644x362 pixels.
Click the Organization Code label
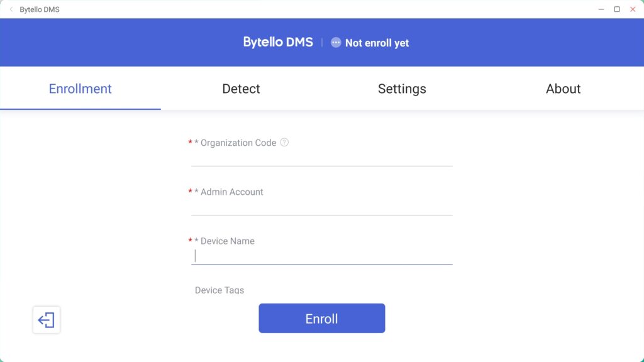[x=238, y=143]
